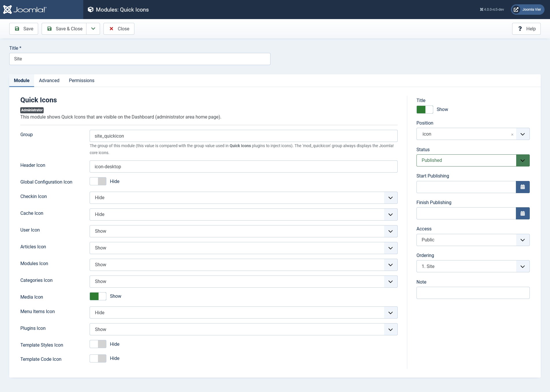Enable the Template Styles Icon switch

[x=98, y=344]
